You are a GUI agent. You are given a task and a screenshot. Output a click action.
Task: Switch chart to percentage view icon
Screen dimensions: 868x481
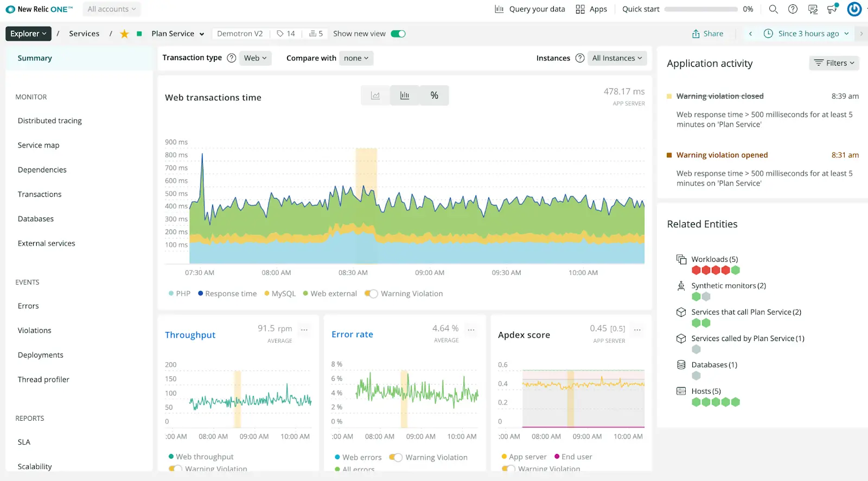point(434,95)
